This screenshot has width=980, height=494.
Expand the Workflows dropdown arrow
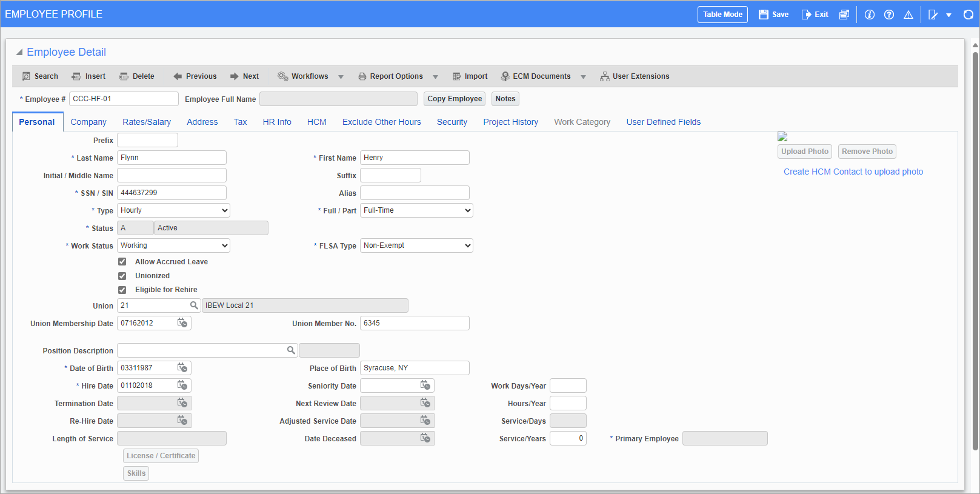coord(341,77)
